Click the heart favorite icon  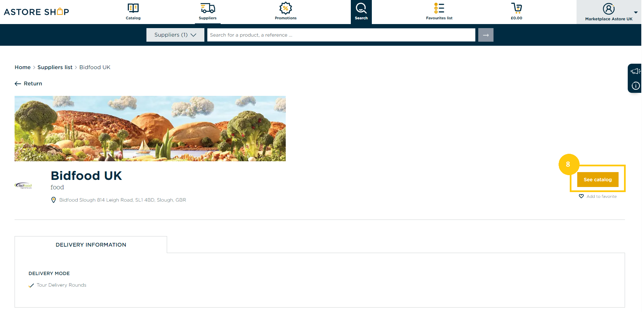581,196
